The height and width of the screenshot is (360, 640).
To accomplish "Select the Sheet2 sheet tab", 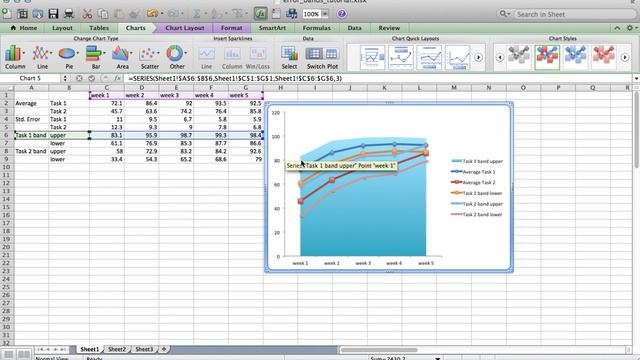I will click(117, 349).
